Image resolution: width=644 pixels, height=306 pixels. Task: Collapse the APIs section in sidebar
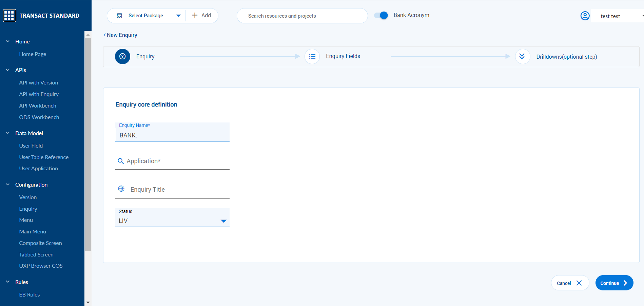[8, 70]
